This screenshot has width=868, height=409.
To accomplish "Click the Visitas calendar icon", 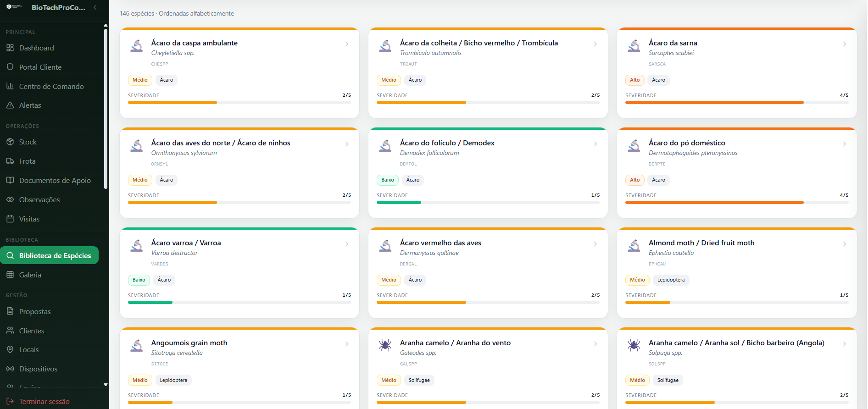I will pyautogui.click(x=10, y=219).
